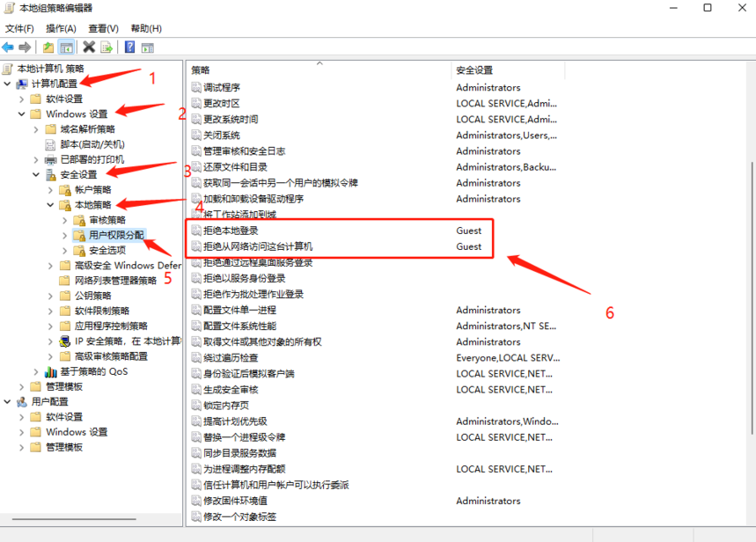Open the 查看(V) menu
This screenshot has height=542, width=756.
click(x=104, y=28)
